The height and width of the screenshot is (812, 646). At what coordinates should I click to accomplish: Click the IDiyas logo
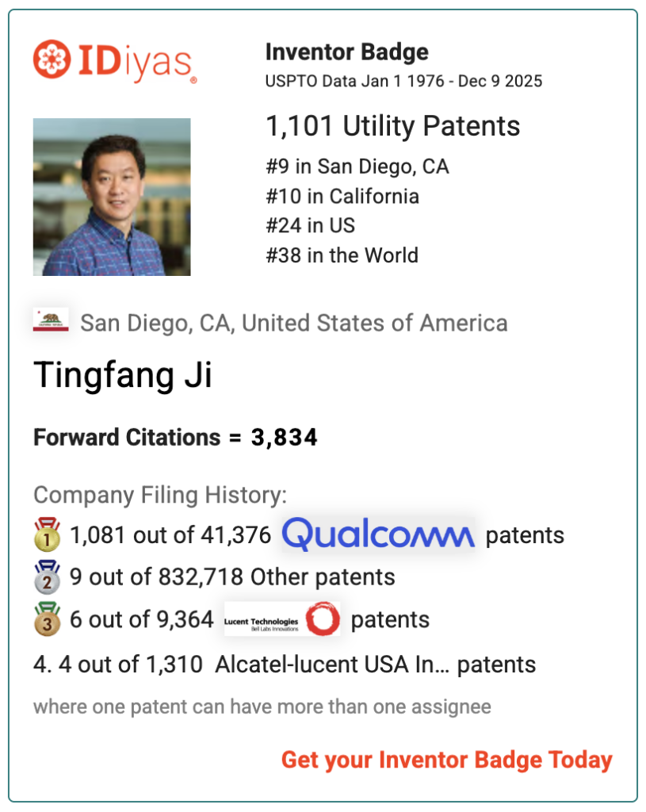[114, 63]
